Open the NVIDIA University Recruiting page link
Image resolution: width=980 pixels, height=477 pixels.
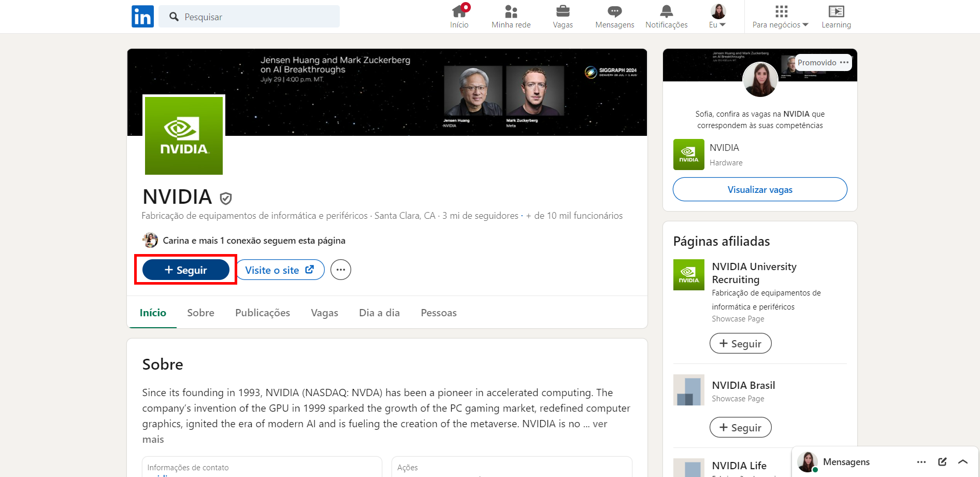[x=754, y=273]
